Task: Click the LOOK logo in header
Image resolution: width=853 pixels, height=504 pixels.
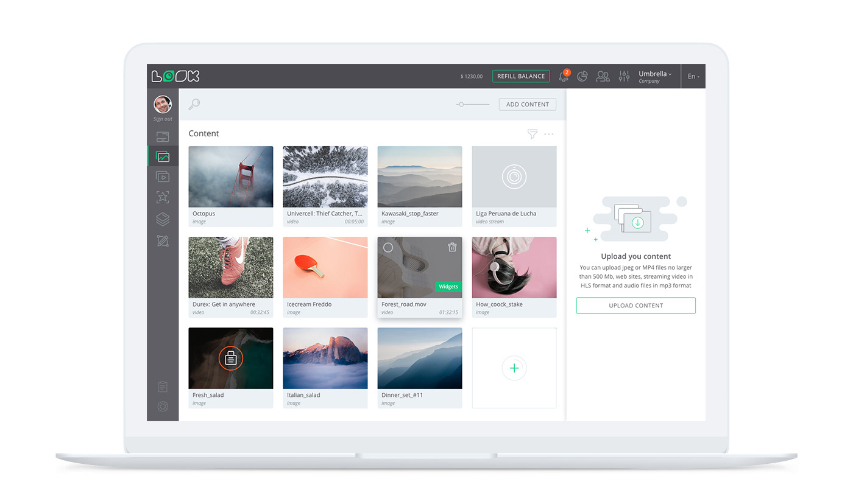Action: point(175,76)
